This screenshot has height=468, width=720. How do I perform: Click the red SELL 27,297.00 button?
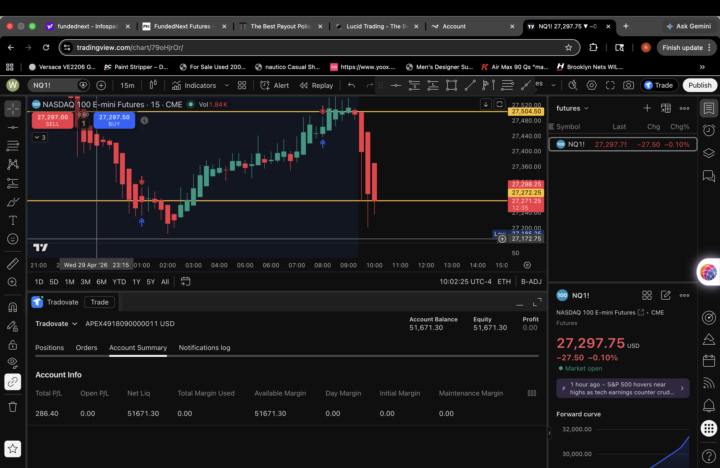click(x=52, y=120)
